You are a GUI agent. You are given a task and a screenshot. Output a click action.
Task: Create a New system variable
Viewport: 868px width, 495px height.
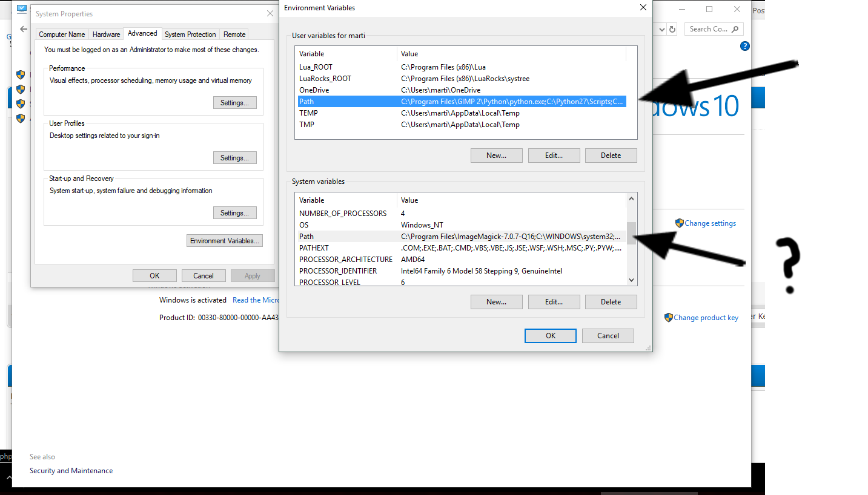point(496,302)
